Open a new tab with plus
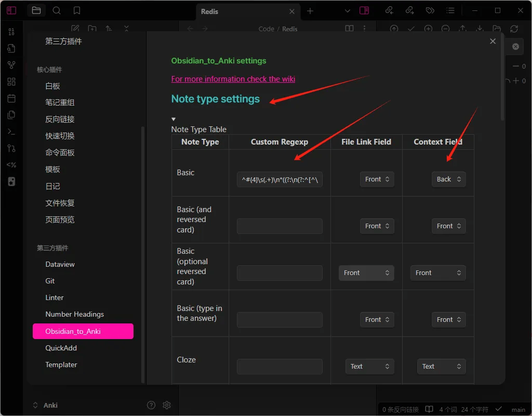 (310, 11)
